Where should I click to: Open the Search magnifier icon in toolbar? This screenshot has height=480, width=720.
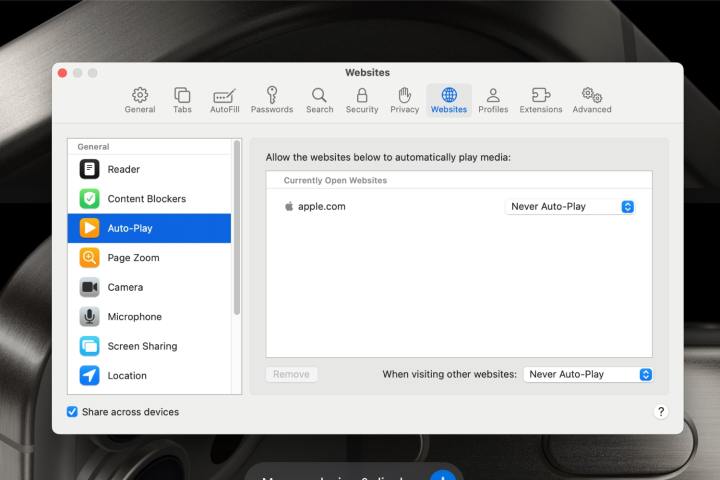click(319, 95)
